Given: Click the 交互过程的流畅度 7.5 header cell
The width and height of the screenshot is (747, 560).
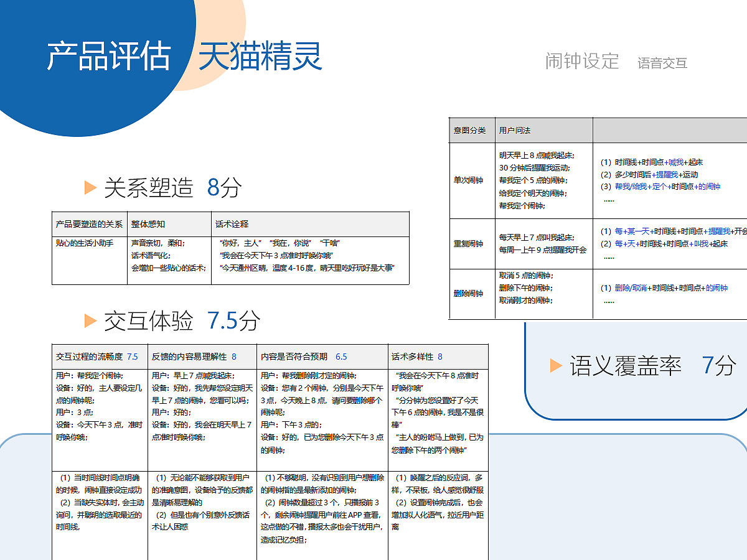Looking at the screenshot, I should [x=100, y=357].
